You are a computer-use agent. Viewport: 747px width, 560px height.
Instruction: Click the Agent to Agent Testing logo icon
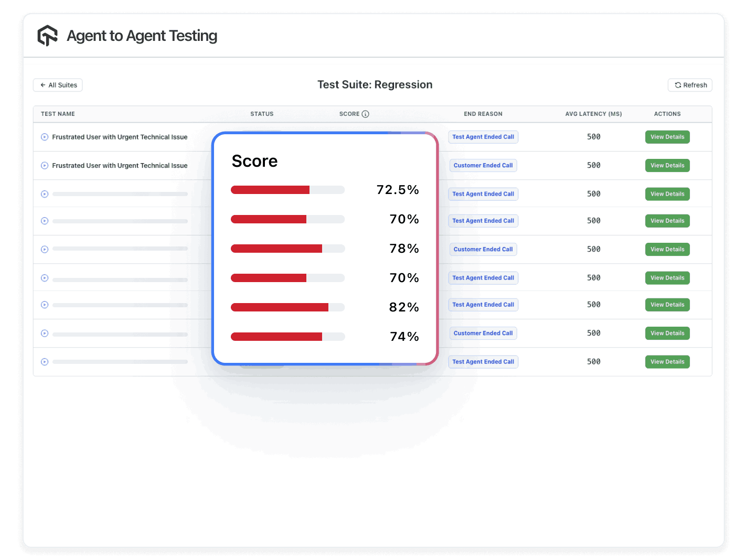pyautogui.click(x=47, y=36)
